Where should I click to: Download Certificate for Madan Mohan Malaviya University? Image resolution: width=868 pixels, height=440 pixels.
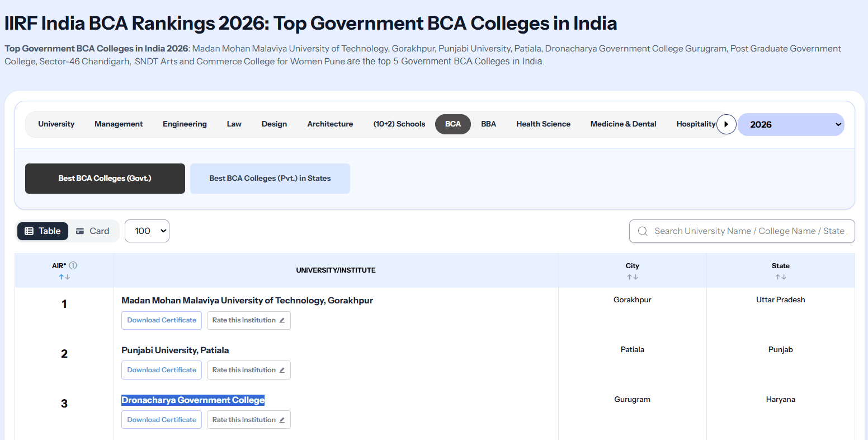coord(162,320)
